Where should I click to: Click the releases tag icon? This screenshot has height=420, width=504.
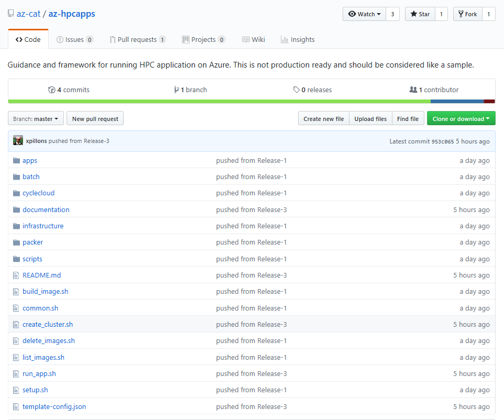297,90
